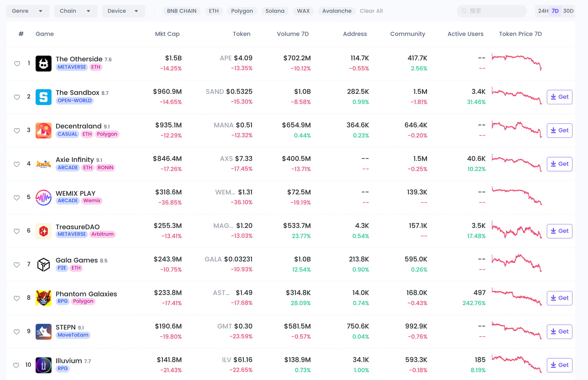Expand the Genre filter dropdown
588x380 pixels.
28,11
